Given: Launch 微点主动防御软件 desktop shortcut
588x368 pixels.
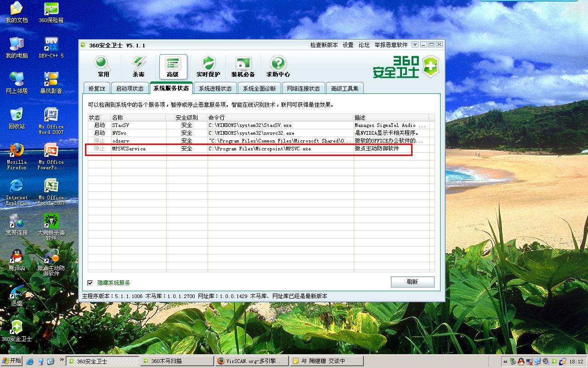Looking at the screenshot, I should (51, 263).
